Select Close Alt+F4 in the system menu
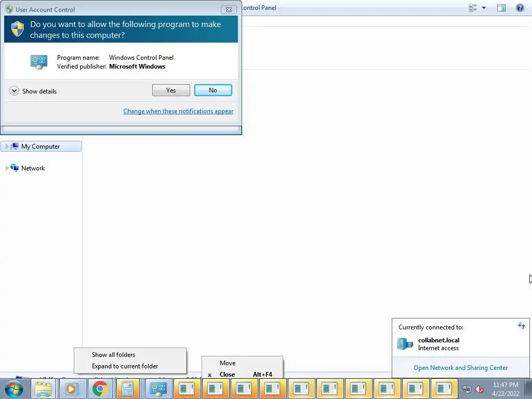 (242, 374)
